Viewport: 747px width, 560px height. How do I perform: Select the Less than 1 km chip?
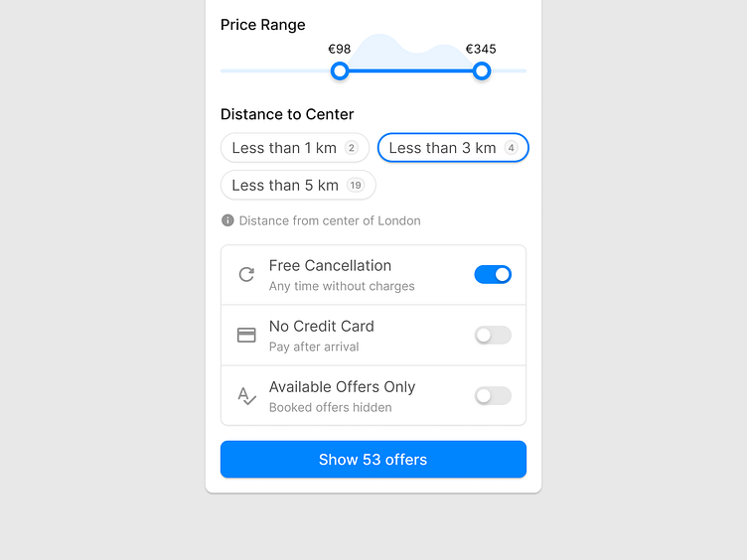pyautogui.click(x=295, y=148)
